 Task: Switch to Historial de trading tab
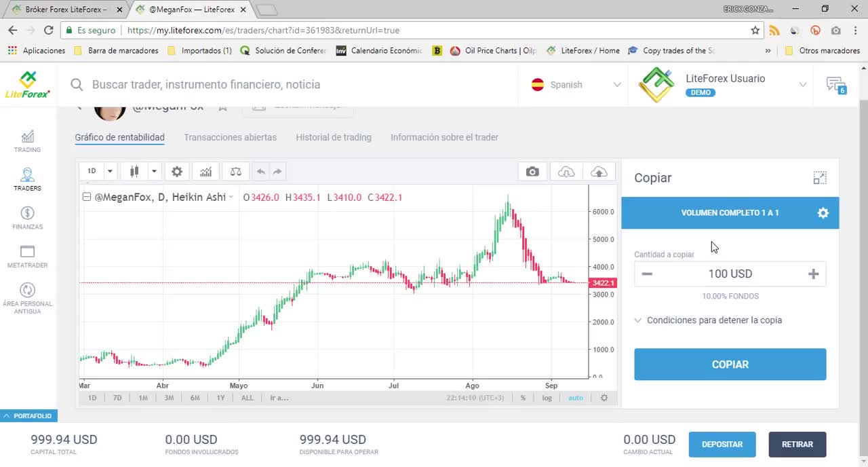(x=334, y=137)
